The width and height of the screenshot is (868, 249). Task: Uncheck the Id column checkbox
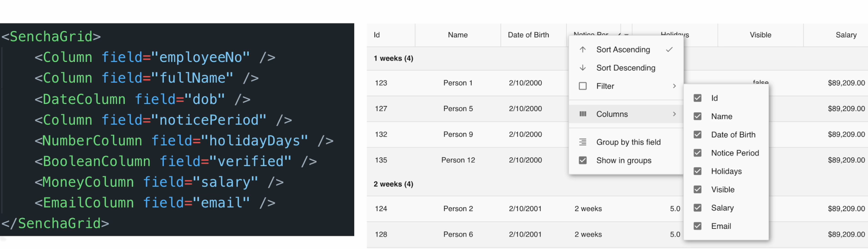click(x=698, y=98)
